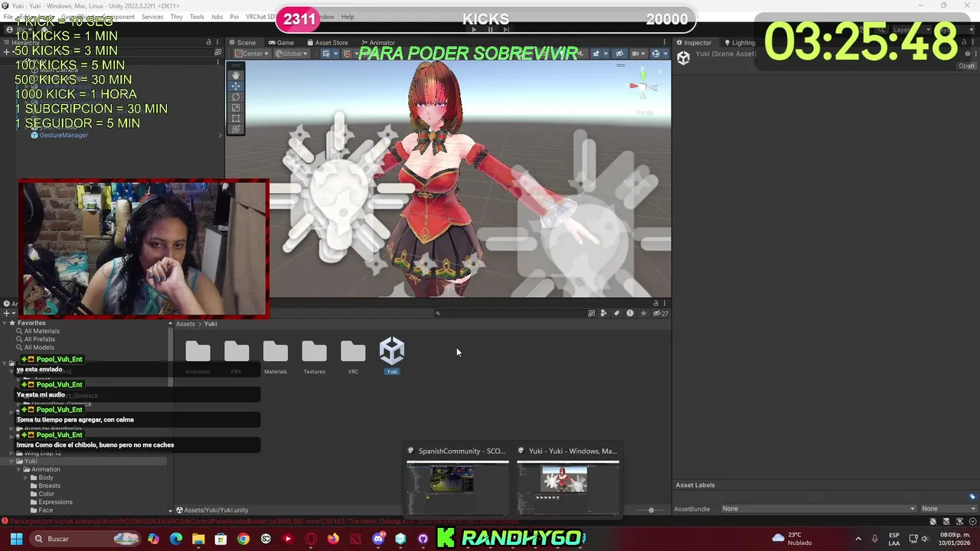Open the AssetBundle name dropdown

818,509
